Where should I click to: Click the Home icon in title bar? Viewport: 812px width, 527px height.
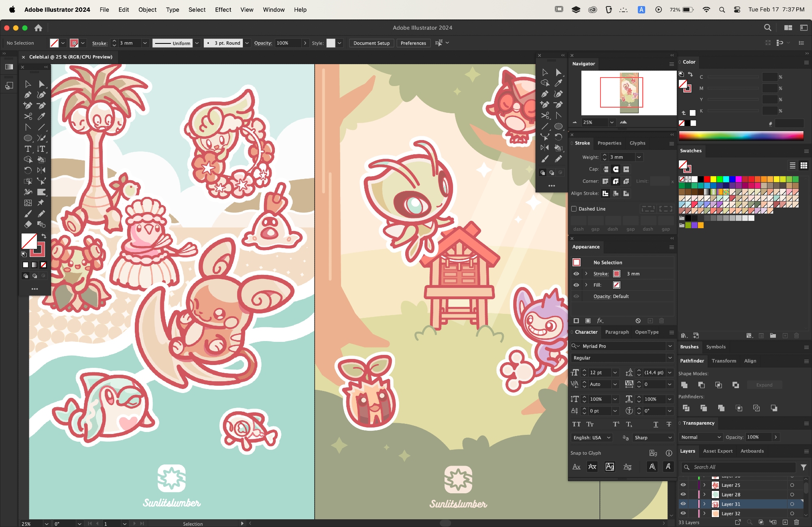(38, 28)
